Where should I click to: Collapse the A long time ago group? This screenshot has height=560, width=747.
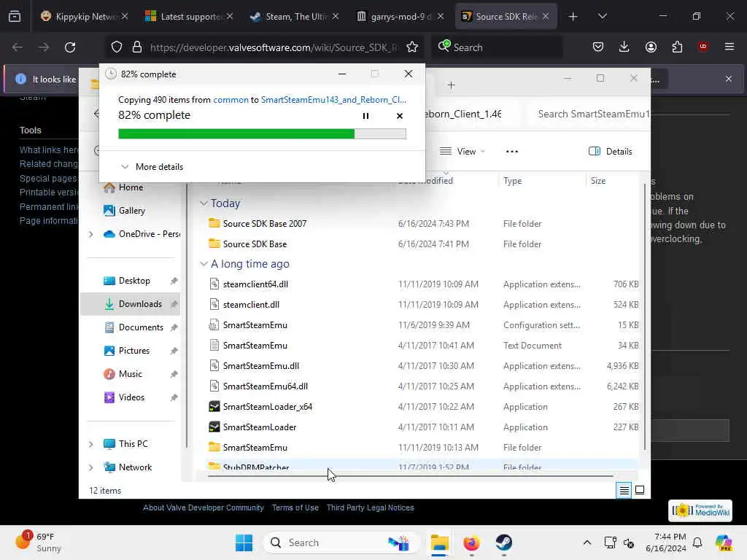click(204, 264)
